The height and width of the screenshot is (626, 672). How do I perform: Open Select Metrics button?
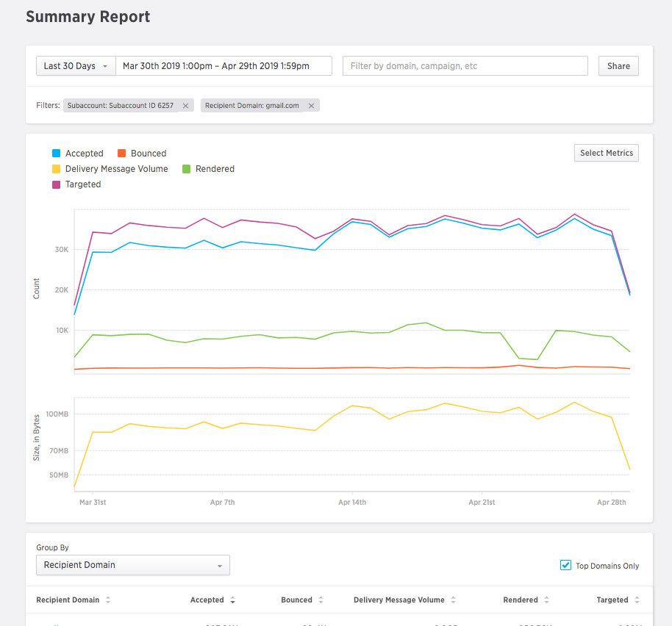pyautogui.click(x=606, y=153)
